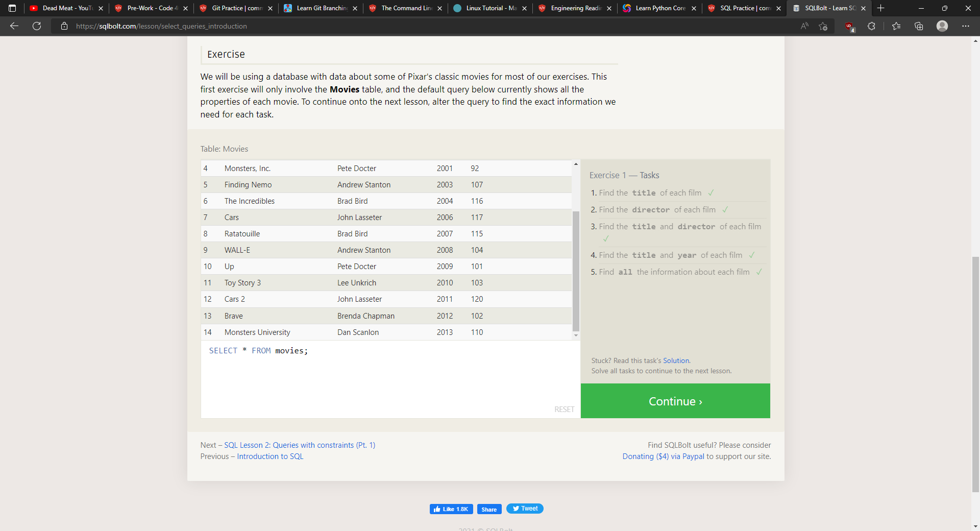Switch to the Learn Git Branching tab
Image resolution: width=980 pixels, height=531 pixels.
tap(319, 8)
